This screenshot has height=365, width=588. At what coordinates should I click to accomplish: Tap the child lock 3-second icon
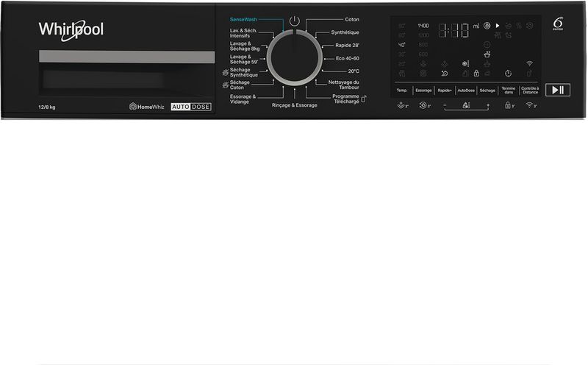coord(509,106)
